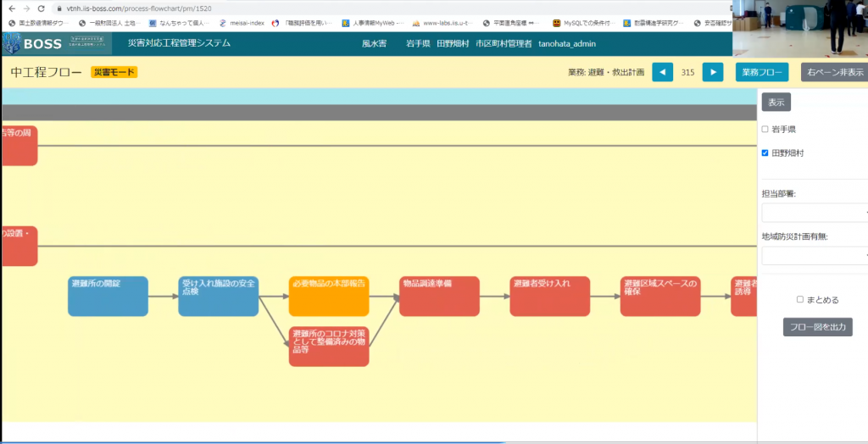Click the browser forward arrow
This screenshot has width=868, height=444.
tap(25, 8)
